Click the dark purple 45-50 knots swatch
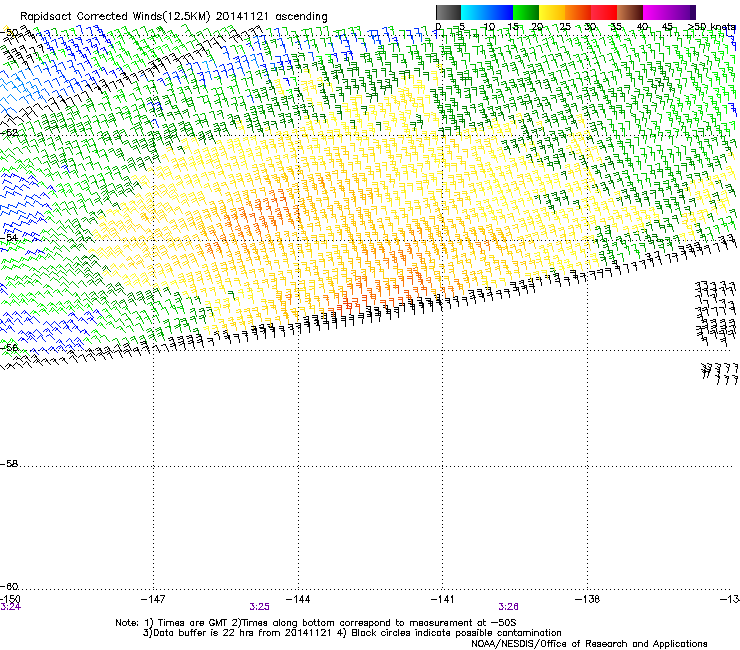 tap(682, 12)
